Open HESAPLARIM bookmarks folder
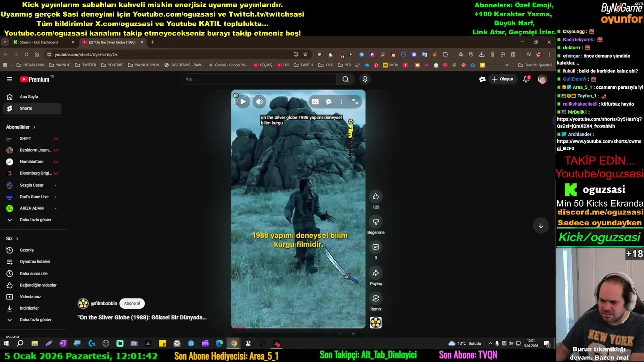The width and height of the screenshot is (644, 362). point(30,65)
